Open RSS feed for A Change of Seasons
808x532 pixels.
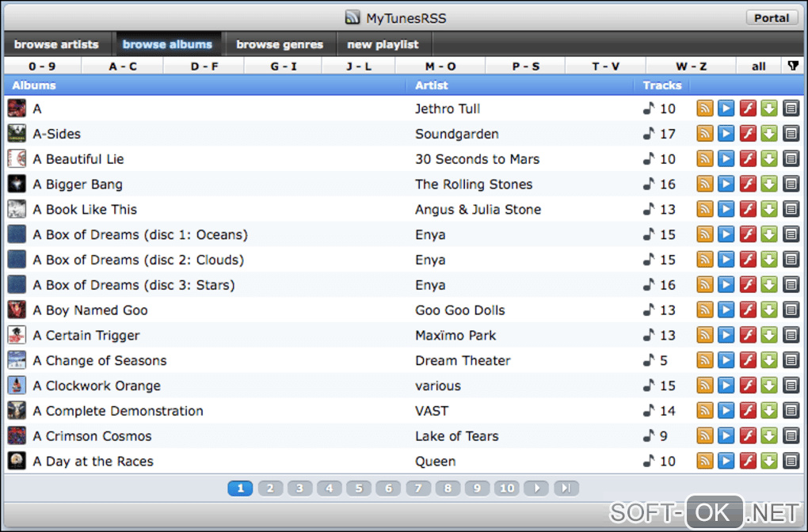(x=704, y=360)
